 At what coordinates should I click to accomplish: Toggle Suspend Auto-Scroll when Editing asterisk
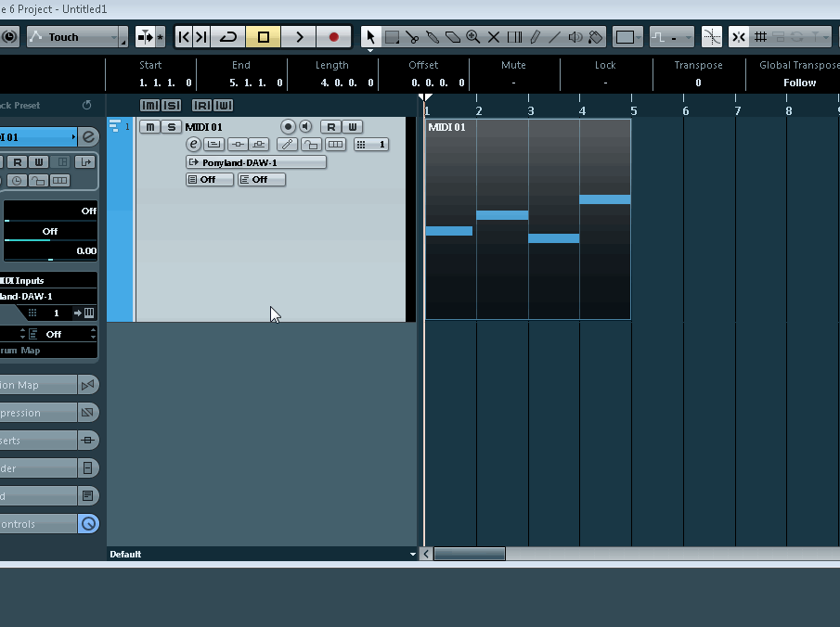[161, 37]
